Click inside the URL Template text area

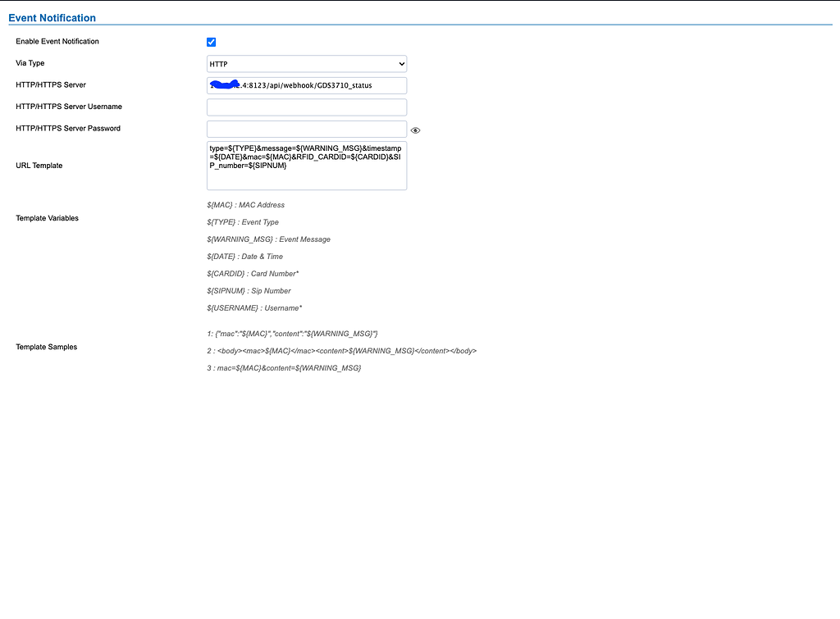tap(306, 164)
